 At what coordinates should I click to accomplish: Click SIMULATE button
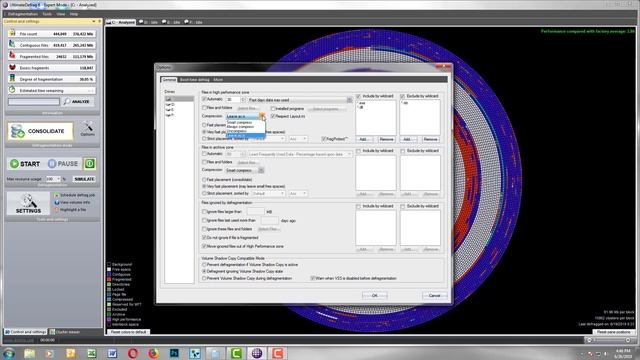(x=84, y=179)
